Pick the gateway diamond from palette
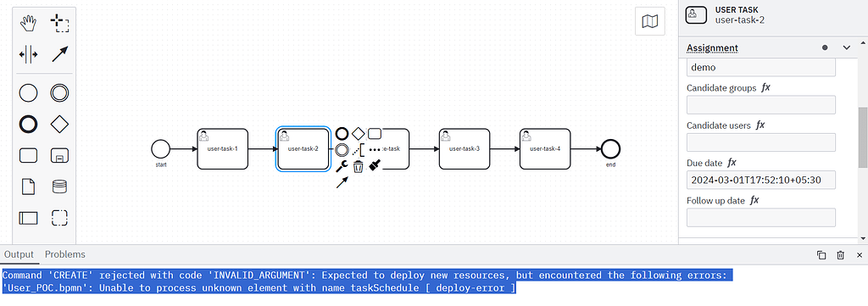Viewport: 868px width, 306px height. [x=60, y=125]
